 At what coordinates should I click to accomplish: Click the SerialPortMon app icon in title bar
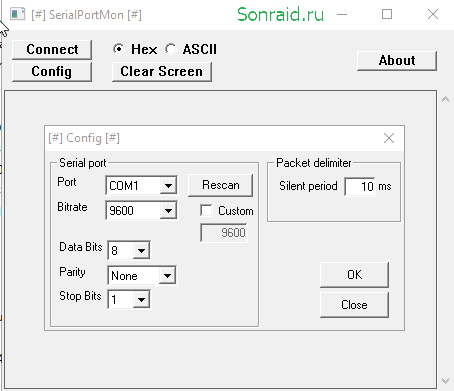[18, 14]
